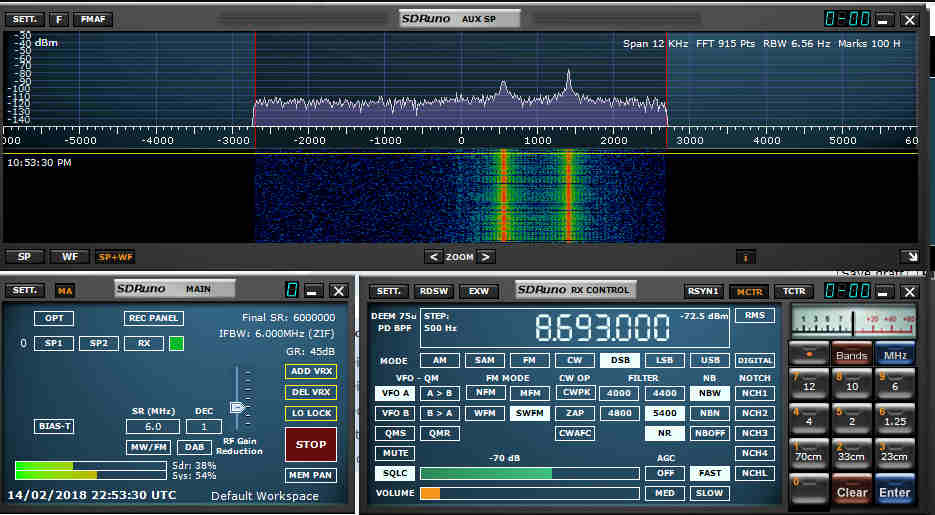Viewport: 935px width, 515px height.
Task: Select FM mode
Action: [x=529, y=360]
